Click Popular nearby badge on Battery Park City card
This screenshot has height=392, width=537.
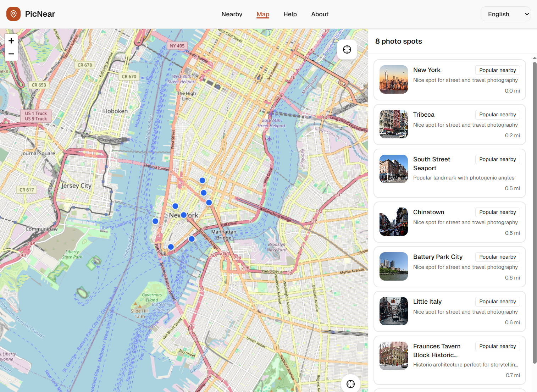[x=498, y=257]
